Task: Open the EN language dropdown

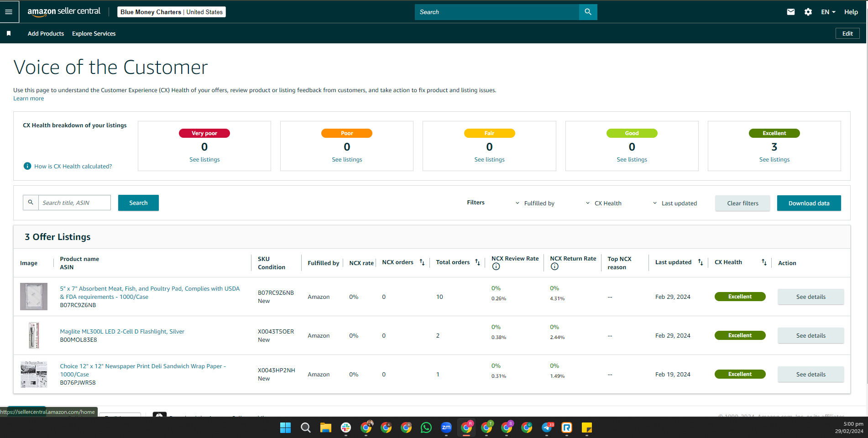Action: (x=828, y=12)
